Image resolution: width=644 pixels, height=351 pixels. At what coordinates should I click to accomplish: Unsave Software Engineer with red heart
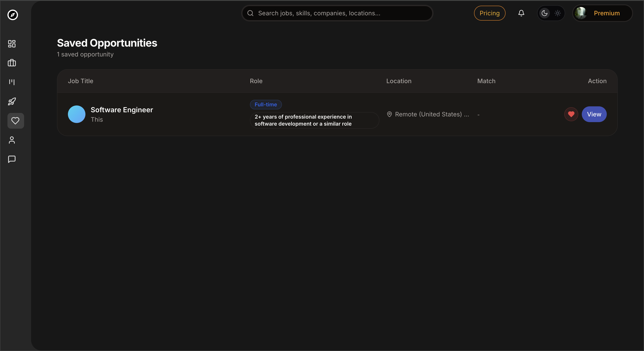click(x=571, y=114)
